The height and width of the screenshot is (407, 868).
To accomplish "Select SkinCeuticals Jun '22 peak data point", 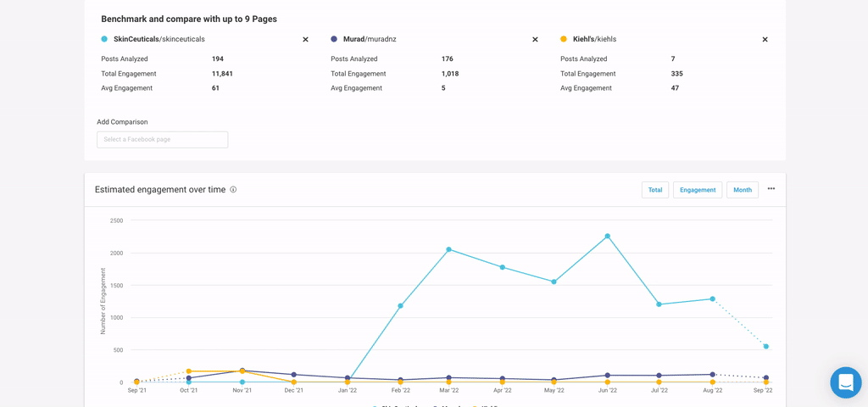I will coord(608,237).
